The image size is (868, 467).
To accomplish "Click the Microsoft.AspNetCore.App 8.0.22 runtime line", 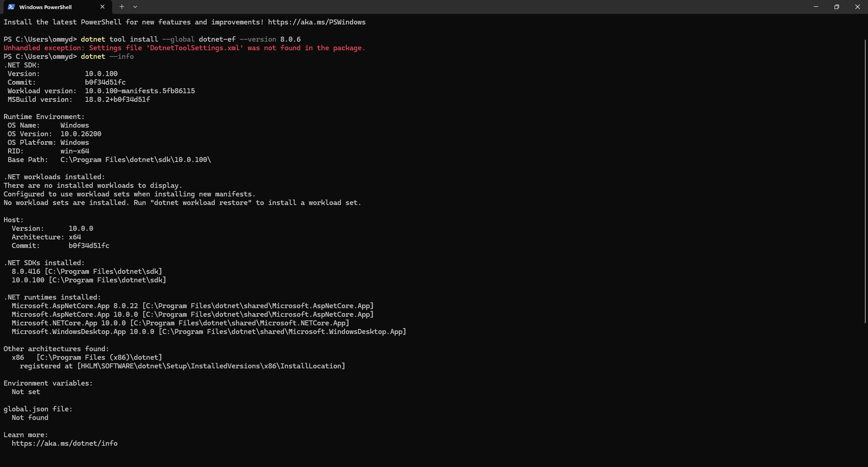I will click(193, 306).
